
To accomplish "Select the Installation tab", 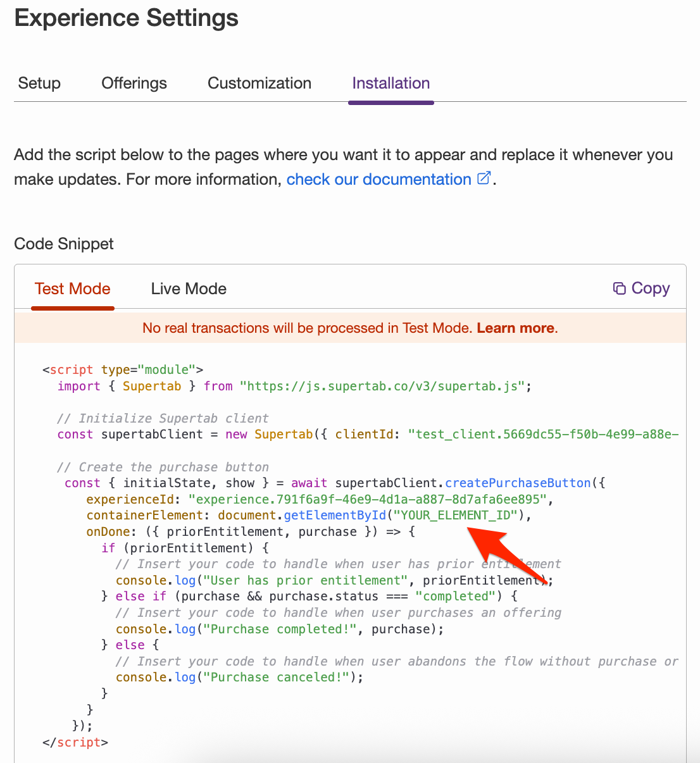I will (391, 84).
